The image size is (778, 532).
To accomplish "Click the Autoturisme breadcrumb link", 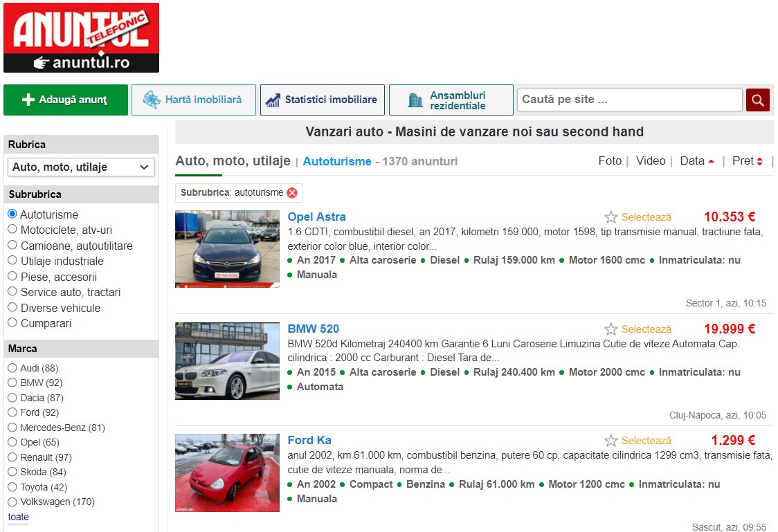I will pos(337,162).
